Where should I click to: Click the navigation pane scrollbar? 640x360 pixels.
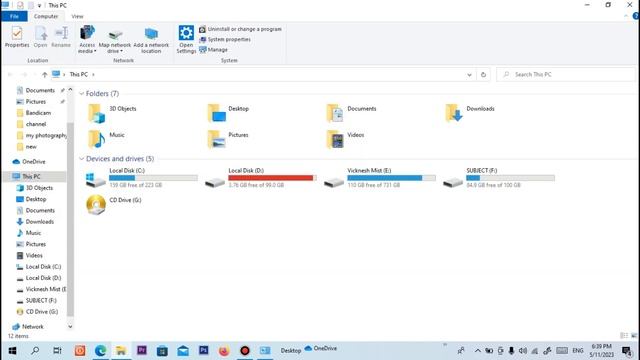pos(70,219)
